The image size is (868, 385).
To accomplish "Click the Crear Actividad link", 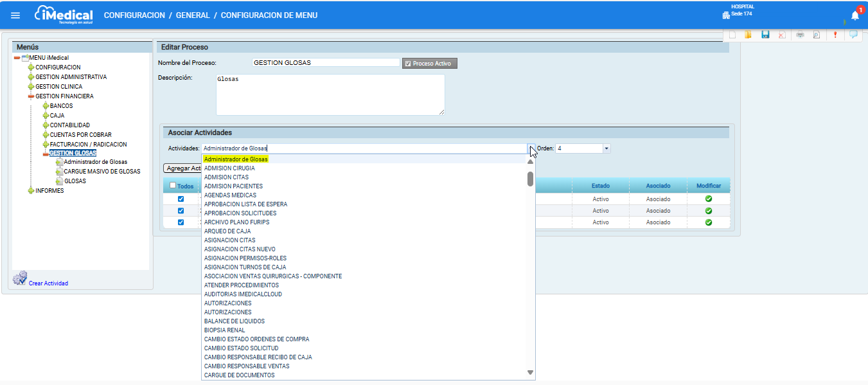I will [48, 283].
